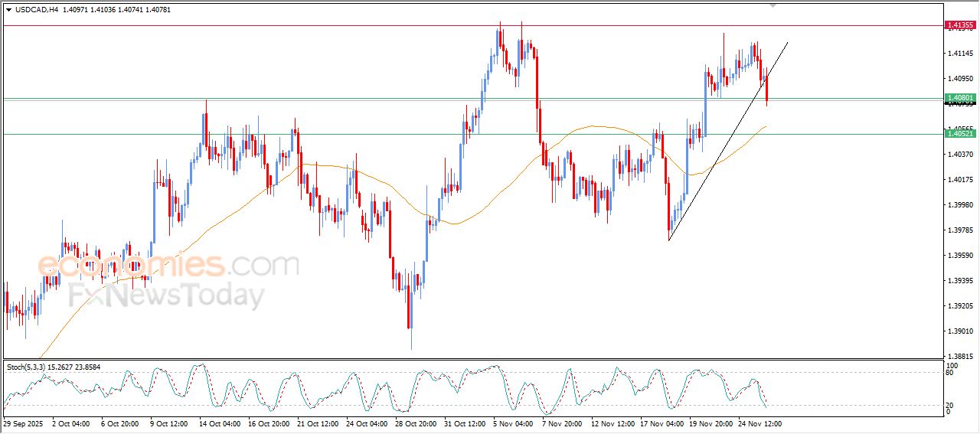Image resolution: width=980 pixels, height=434 pixels.
Task: Select the red 1.41355 price label
Action: click(960, 25)
